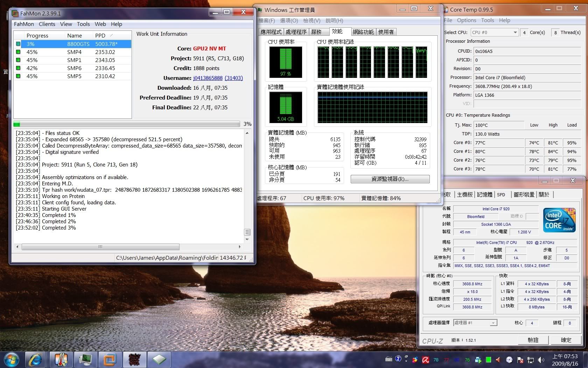Click the CPU-Z chip taskbar icon
Screen dimensions: 588x368
coord(159,360)
